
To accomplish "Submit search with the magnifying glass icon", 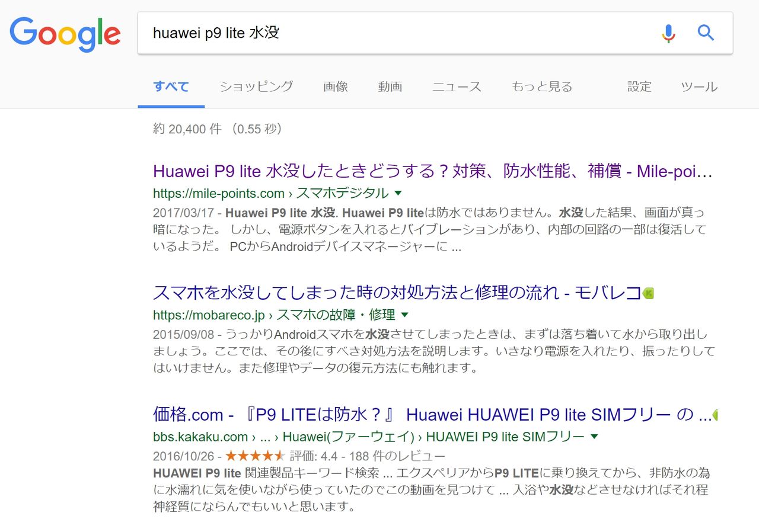I will tap(706, 33).
